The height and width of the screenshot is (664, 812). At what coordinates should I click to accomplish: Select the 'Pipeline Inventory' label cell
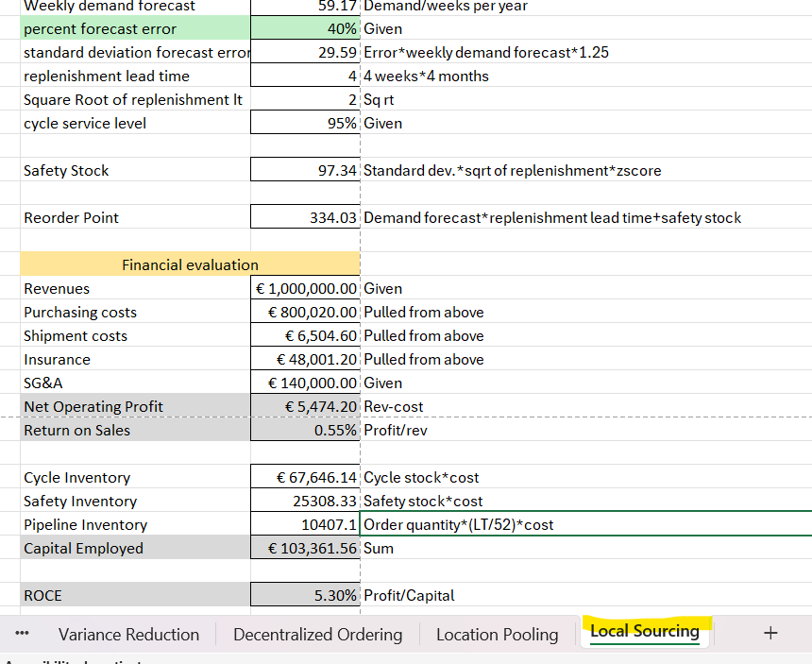(x=135, y=524)
